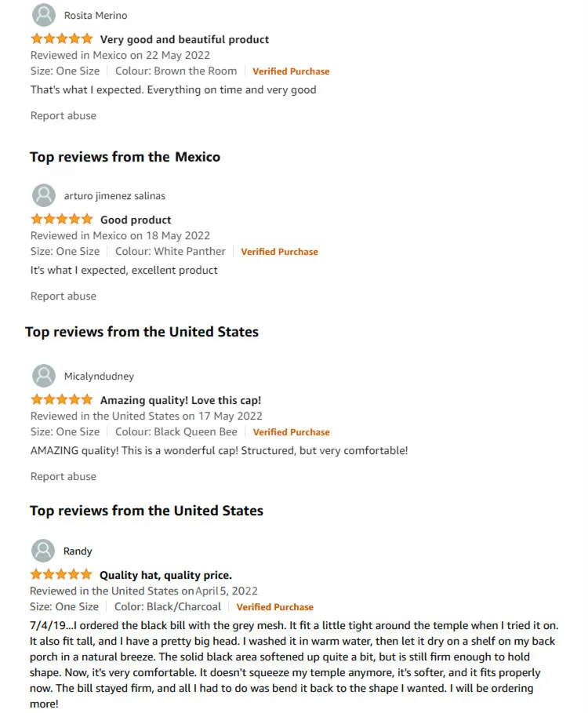Image resolution: width=588 pixels, height=713 pixels.
Task: Open 'Amazing quality! Love this cap!' review
Action: pyautogui.click(x=180, y=400)
